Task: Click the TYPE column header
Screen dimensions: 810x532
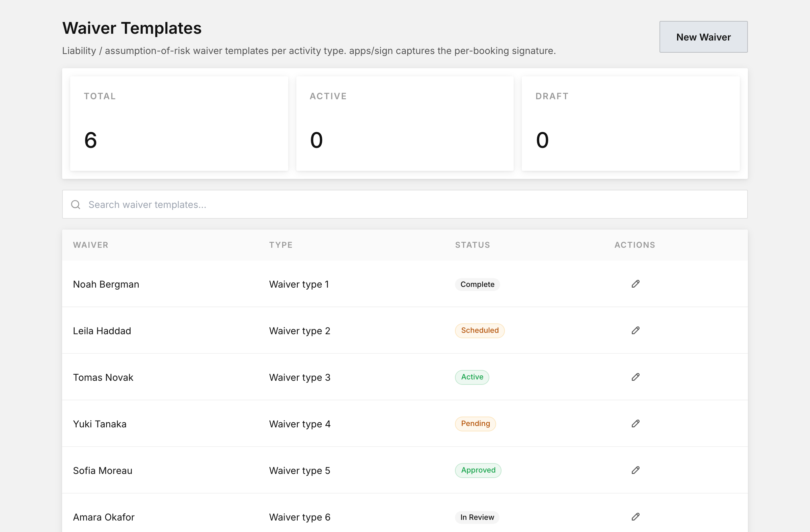Action: 281,245
